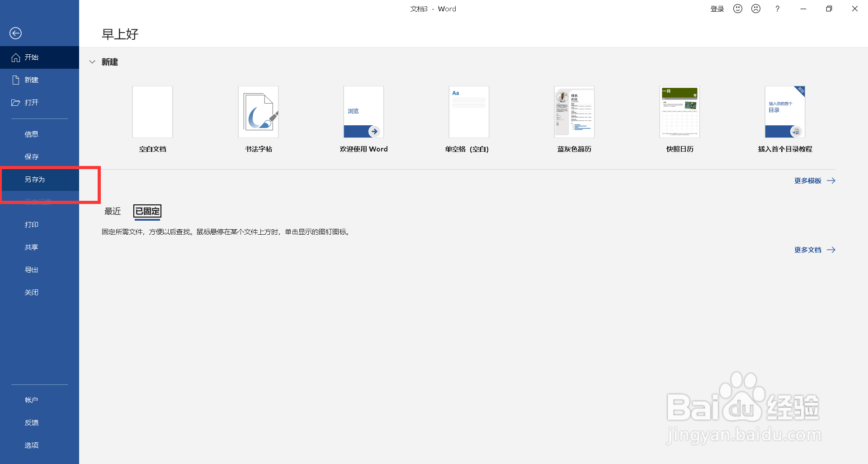Open help with the question mark icon
The height and width of the screenshot is (464, 868).
(x=777, y=9)
